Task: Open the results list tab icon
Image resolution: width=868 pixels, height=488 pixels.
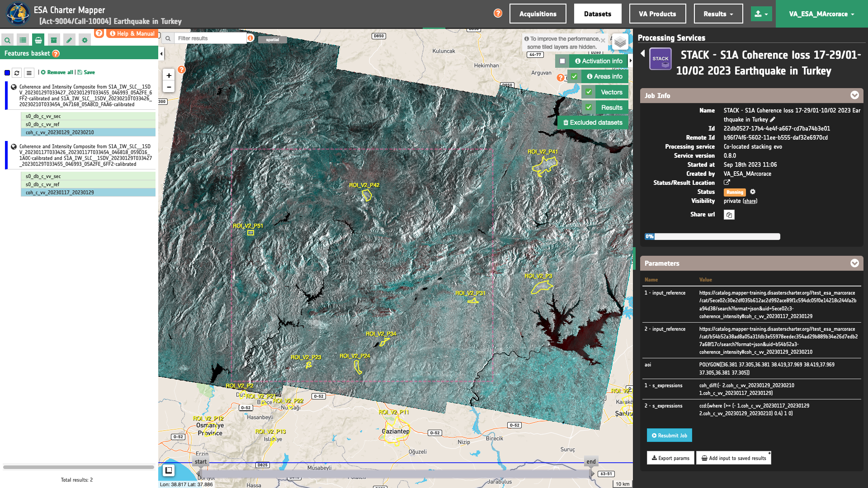Action: (x=23, y=40)
